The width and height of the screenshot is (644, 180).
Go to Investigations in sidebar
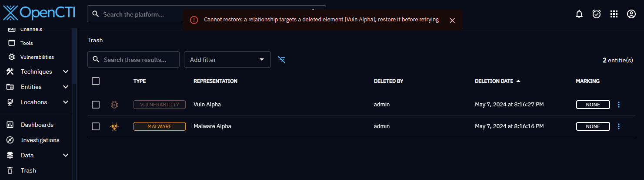40,140
